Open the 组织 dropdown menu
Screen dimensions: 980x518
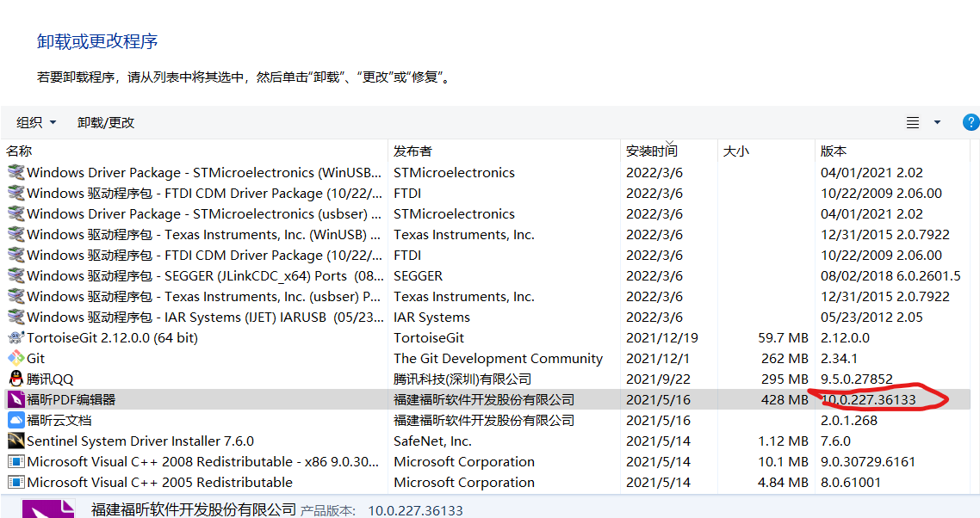pos(36,123)
